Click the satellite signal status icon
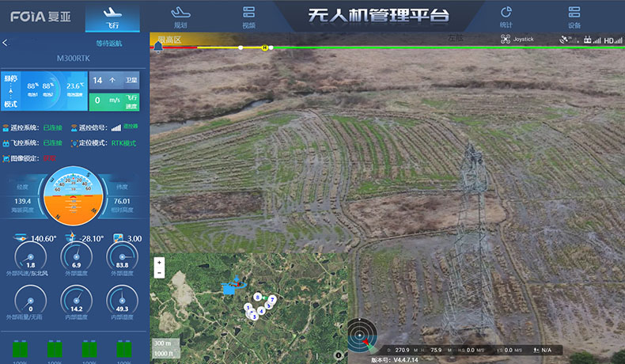Image resolution: width=625 pixels, height=364 pixels. pos(564,40)
